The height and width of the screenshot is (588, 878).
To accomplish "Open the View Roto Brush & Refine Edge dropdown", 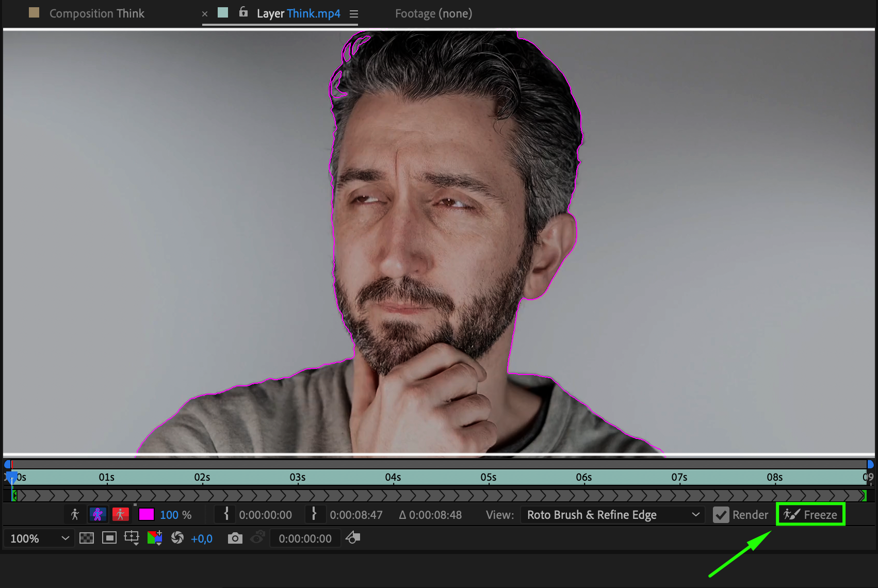I will pos(613,515).
